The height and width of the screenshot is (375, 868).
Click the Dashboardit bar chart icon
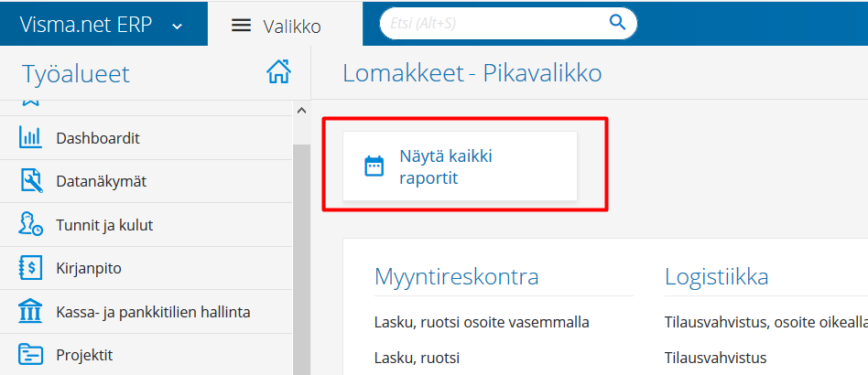point(30,138)
